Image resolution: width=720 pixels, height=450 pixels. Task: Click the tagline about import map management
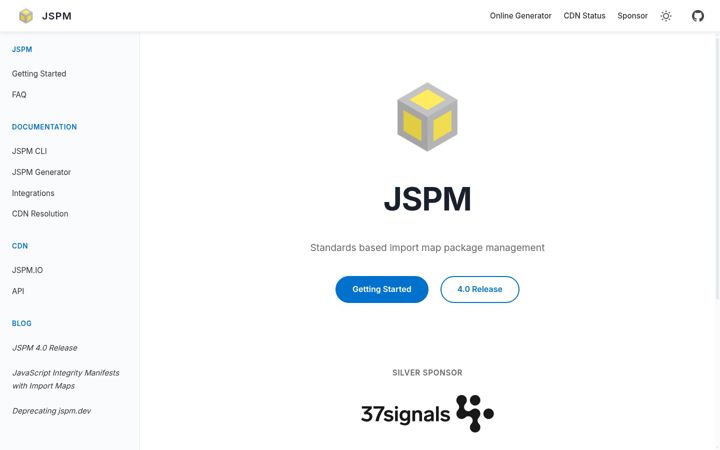427,248
